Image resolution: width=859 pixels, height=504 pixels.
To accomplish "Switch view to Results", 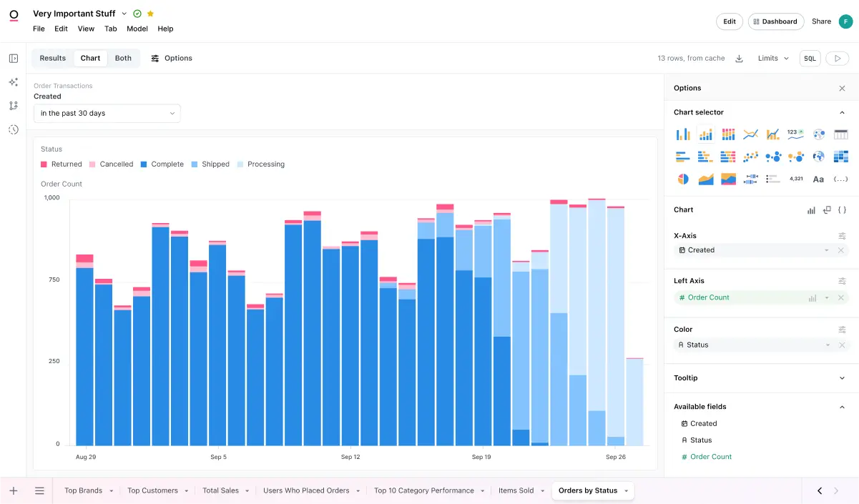I will pyautogui.click(x=53, y=59).
